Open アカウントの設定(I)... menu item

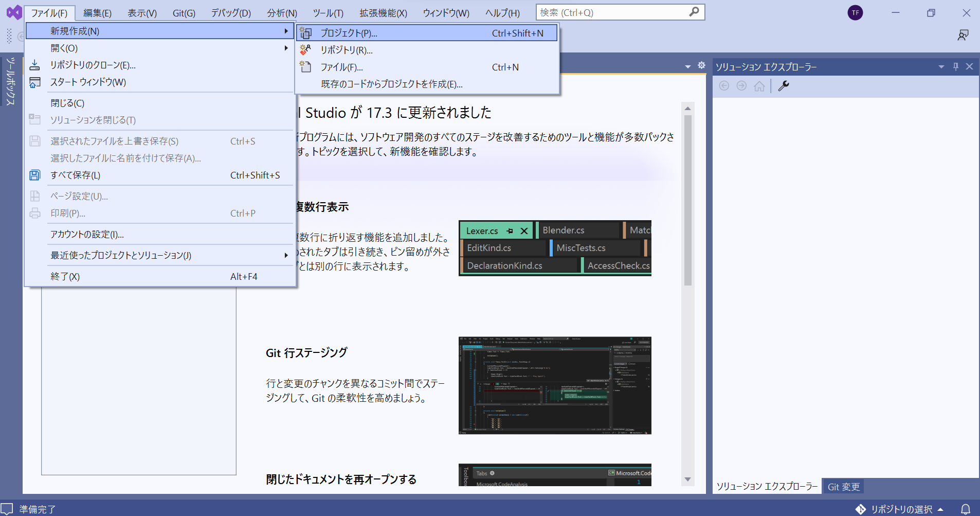[160, 234]
